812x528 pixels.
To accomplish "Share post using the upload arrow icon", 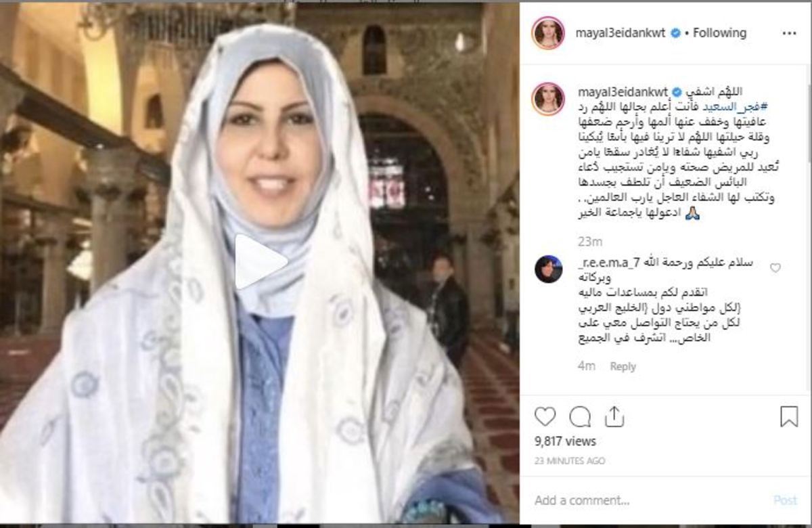I will 614,416.
